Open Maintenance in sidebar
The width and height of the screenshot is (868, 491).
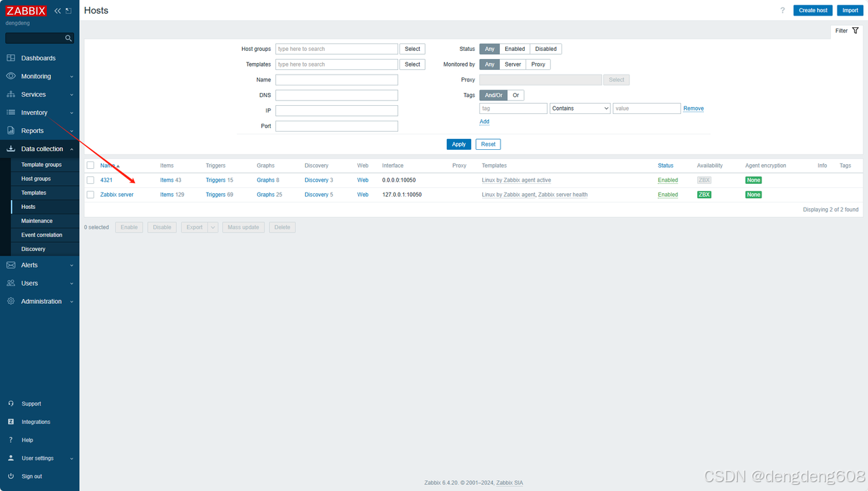37,221
